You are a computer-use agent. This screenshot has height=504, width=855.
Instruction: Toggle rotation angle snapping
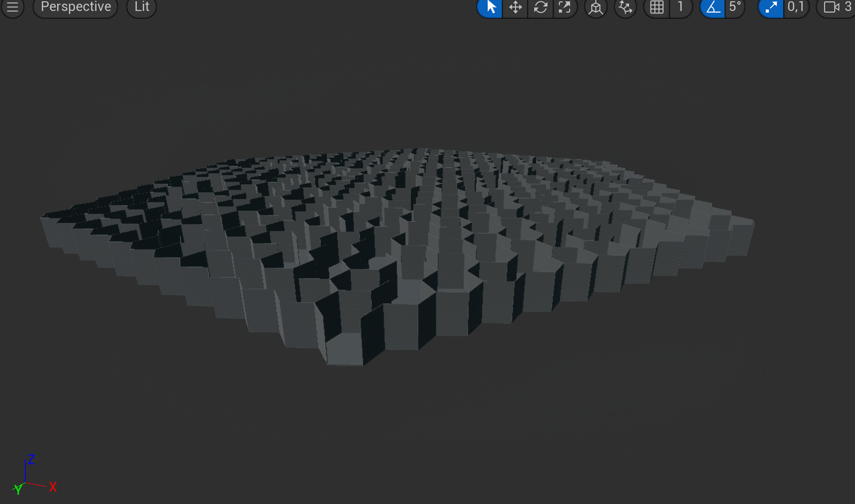point(713,7)
